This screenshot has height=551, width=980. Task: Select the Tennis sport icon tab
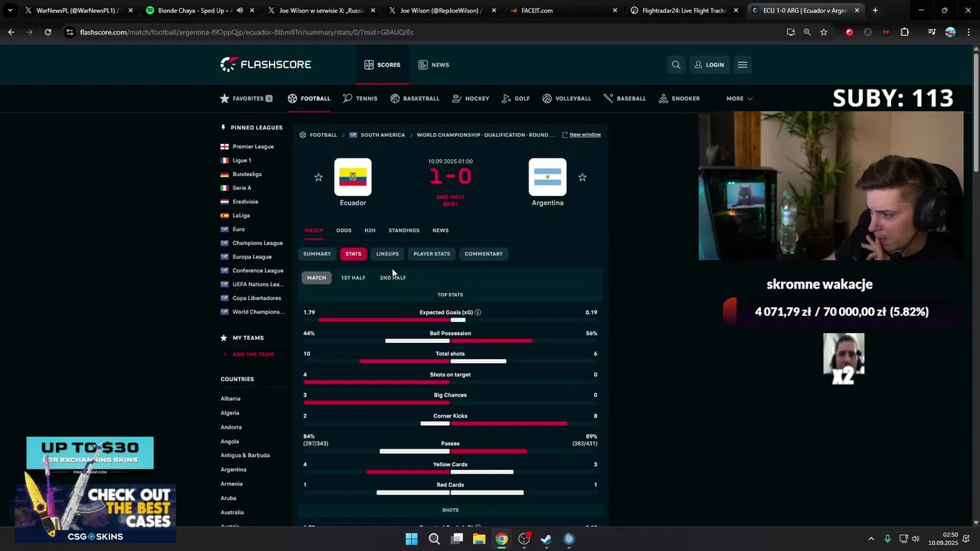coord(360,99)
